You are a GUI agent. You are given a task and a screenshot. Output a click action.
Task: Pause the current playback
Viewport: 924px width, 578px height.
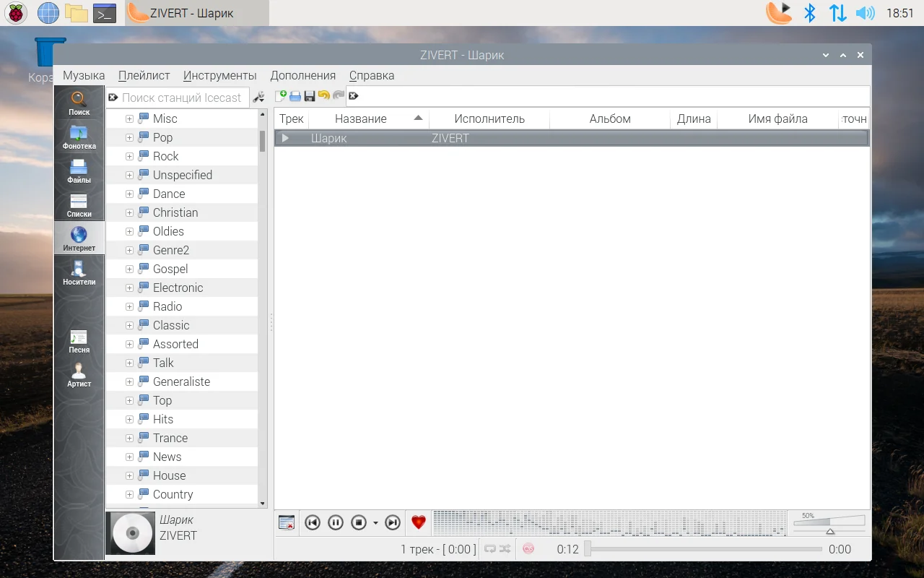[x=336, y=522]
